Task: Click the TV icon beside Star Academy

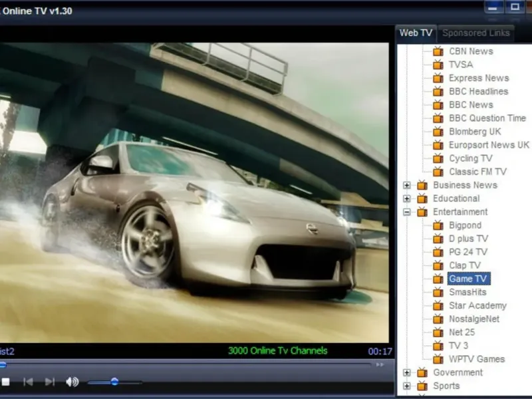Action: pyautogui.click(x=438, y=306)
